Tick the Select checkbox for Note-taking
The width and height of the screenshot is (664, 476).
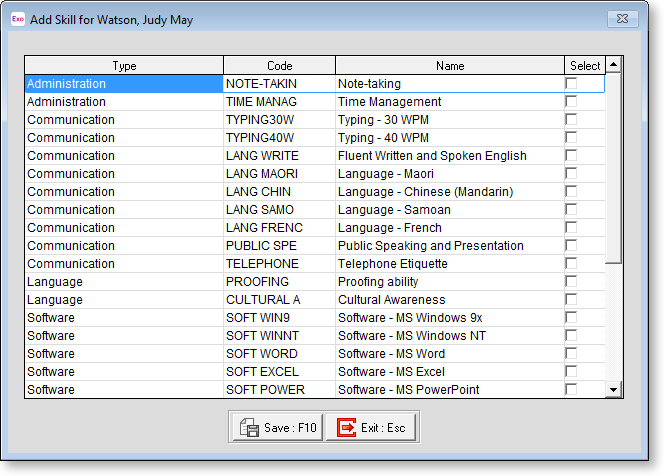(x=571, y=84)
